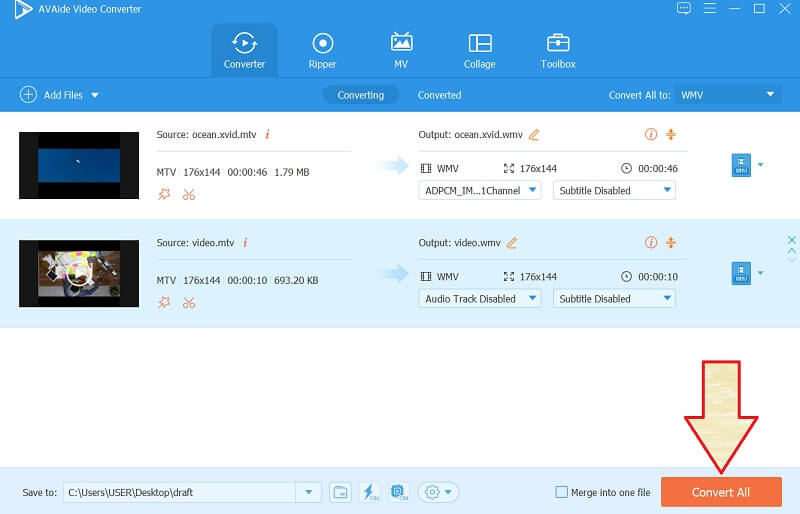The height and width of the screenshot is (514, 800).
Task: Open the cut scissors tool for video.mtv
Action: [189, 302]
